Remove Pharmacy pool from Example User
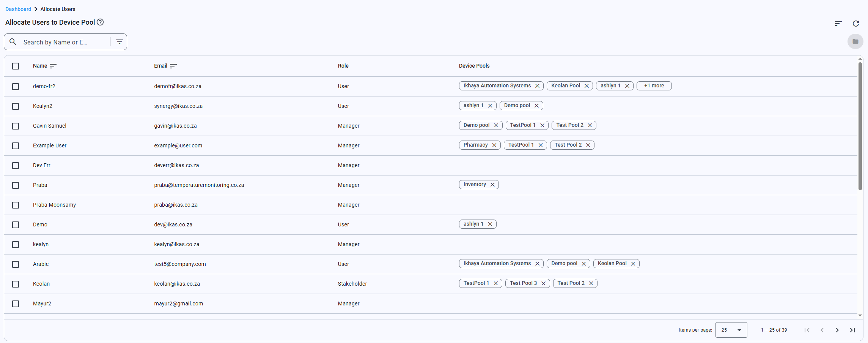Viewport: 868px width, 343px height. [494, 145]
